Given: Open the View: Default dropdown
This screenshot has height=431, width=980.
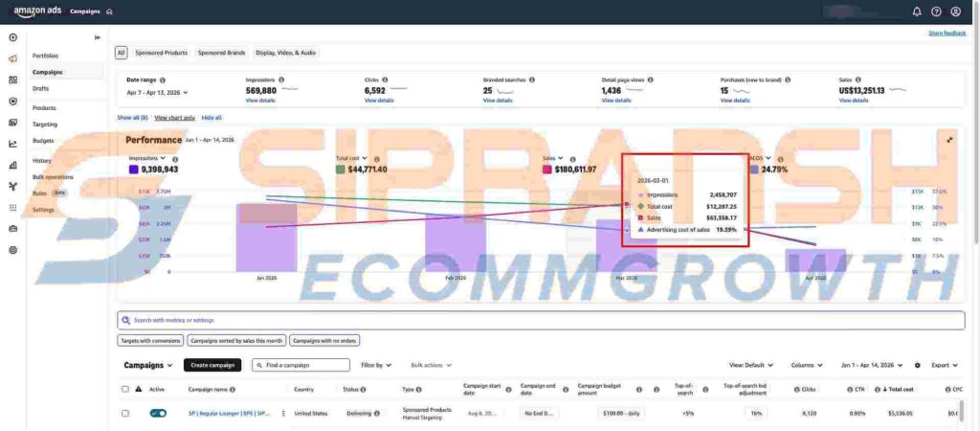Looking at the screenshot, I should [750, 365].
